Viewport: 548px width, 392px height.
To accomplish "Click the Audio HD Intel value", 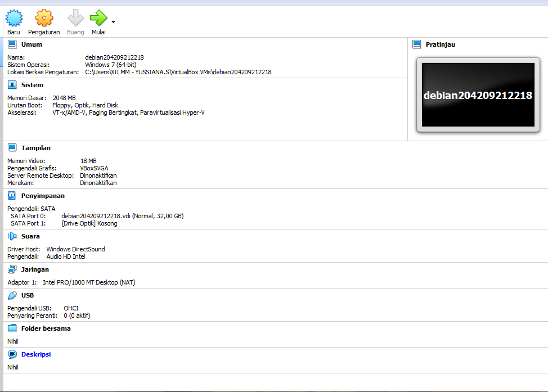I will coord(66,256).
